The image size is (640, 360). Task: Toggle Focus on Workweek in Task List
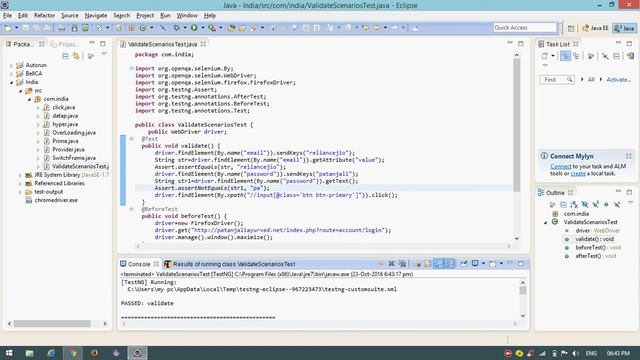pos(591,56)
